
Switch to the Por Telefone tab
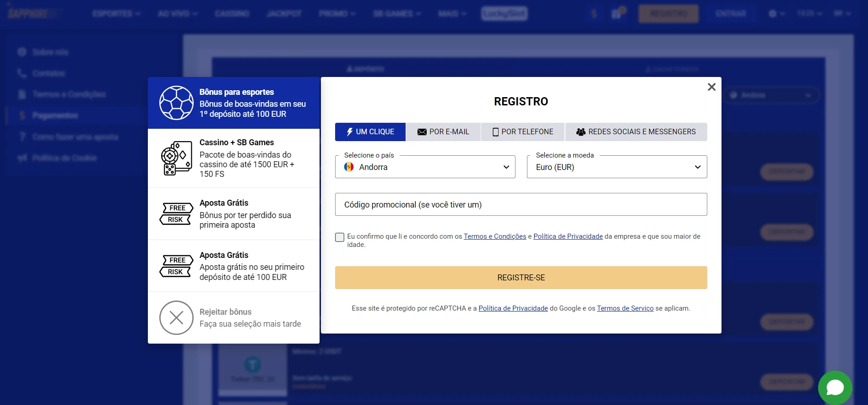click(x=523, y=132)
